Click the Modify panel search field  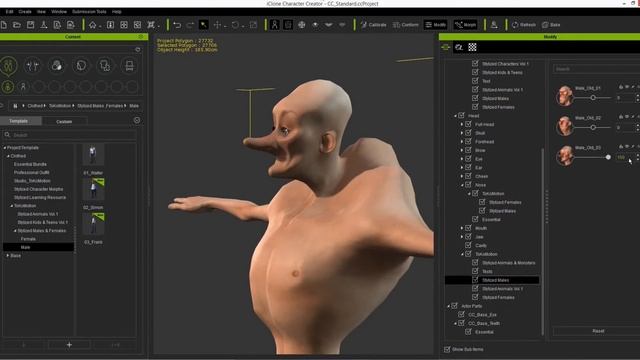596,69
